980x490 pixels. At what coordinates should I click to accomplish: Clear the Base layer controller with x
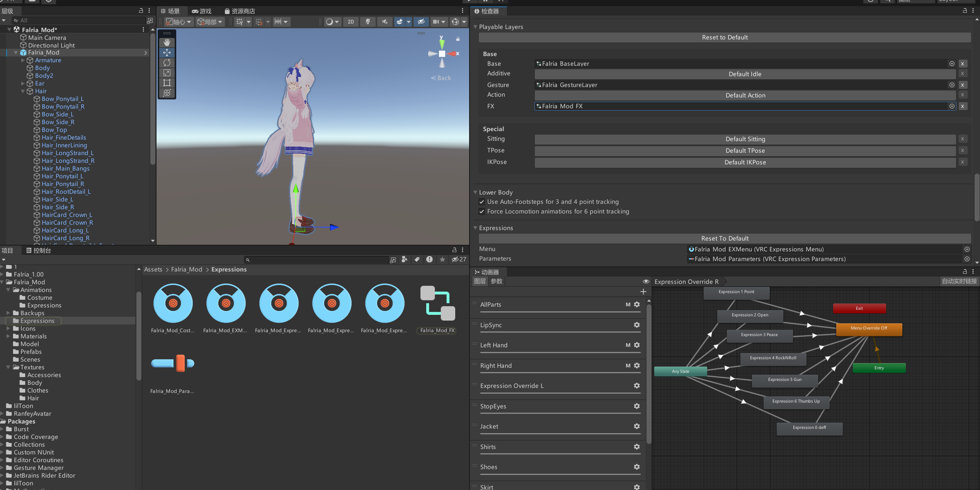point(963,64)
